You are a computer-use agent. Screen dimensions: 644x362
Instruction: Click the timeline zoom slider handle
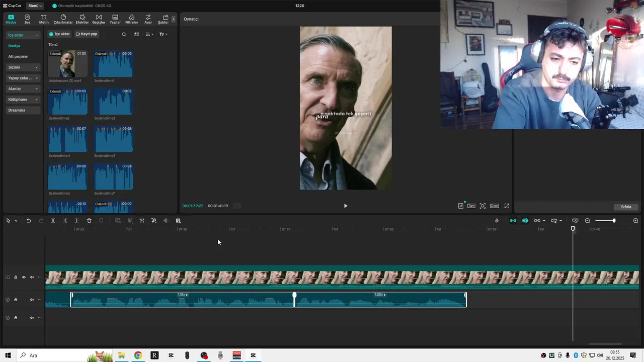614,221
